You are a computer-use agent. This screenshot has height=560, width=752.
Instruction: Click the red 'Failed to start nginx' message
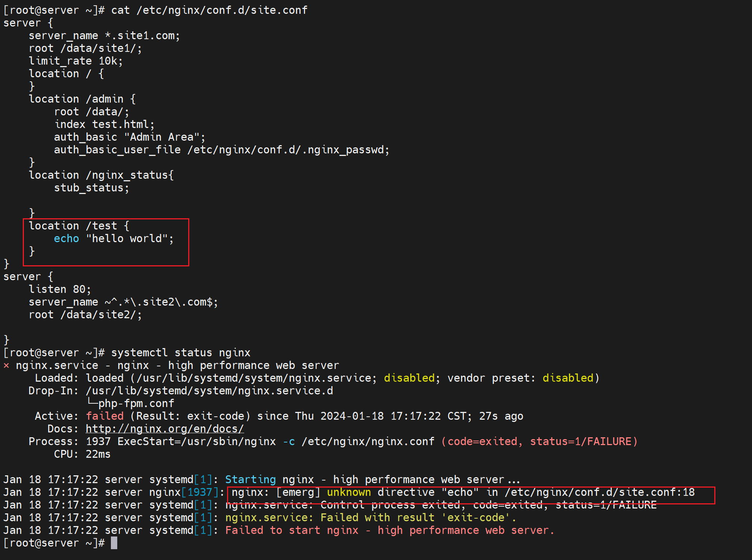tap(389, 530)
